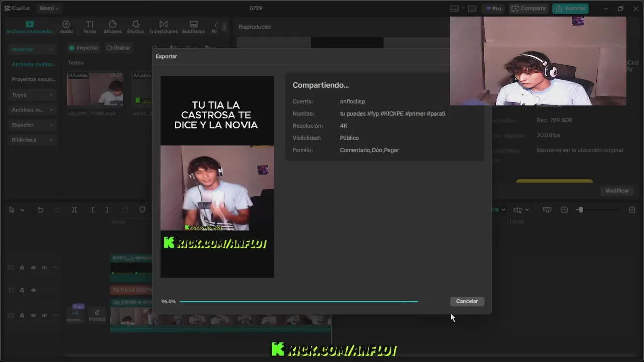Mute the main video track audio
644x362 pixels.
[x=45, y=315]
